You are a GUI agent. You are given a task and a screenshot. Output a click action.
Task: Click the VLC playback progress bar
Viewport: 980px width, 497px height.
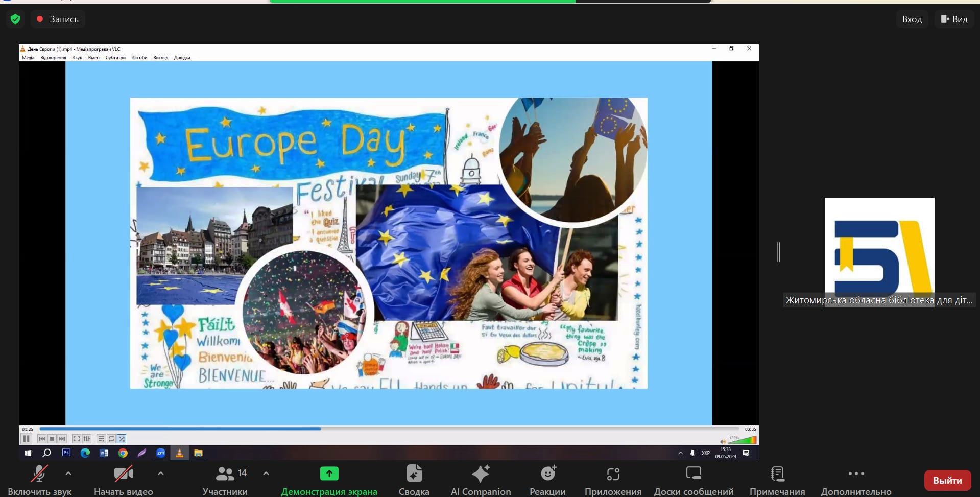[x=388, y=429]
